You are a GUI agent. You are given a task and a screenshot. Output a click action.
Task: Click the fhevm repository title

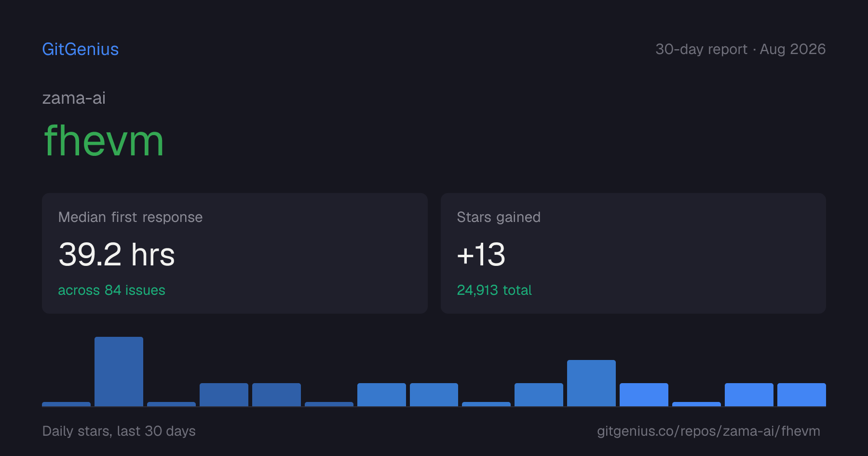tap(104, 141)
